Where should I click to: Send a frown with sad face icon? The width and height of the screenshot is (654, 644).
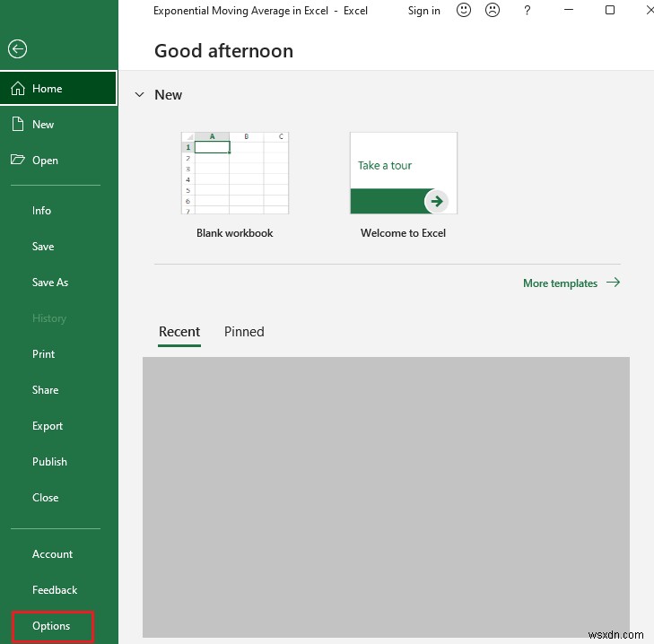point(493,10)
